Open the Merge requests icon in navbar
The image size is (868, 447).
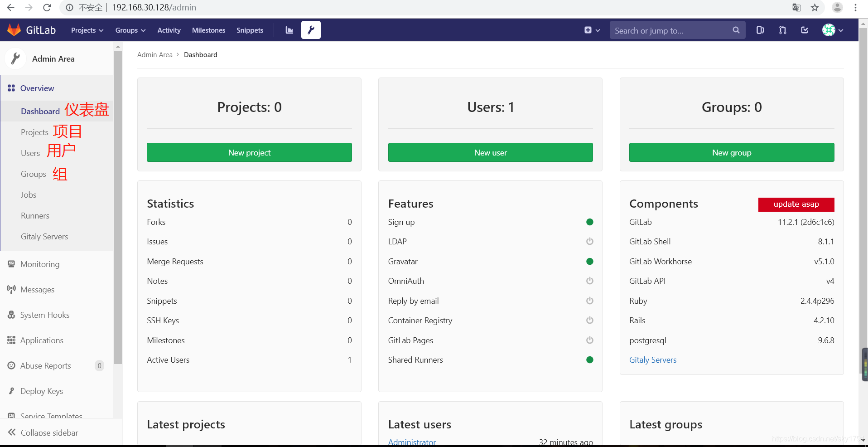pos(782,30)
